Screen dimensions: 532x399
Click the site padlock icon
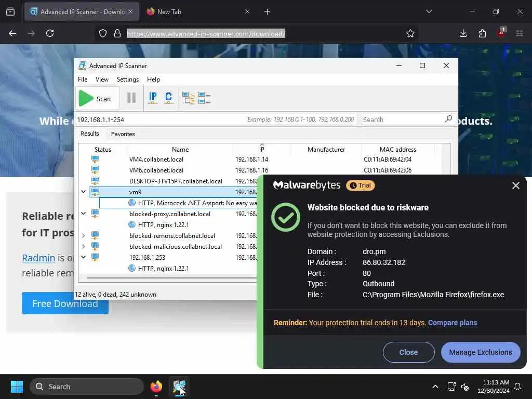coord(117,33)
